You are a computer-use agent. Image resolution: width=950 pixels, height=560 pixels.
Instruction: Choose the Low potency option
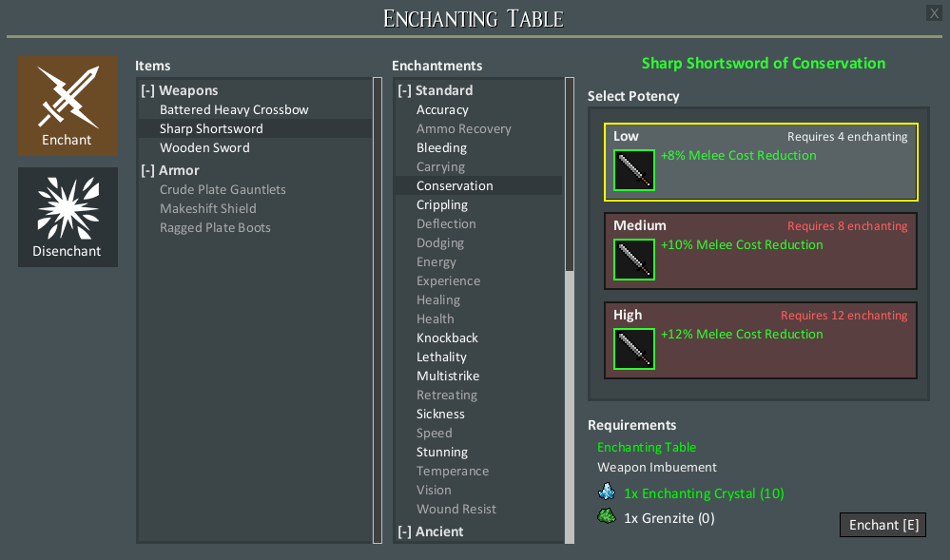point(761,162)
